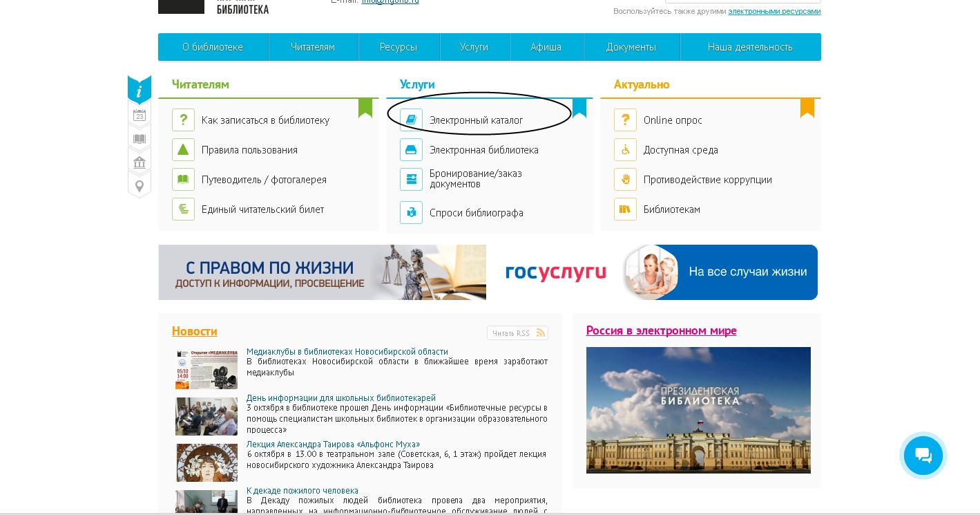This screenshot has height=515, width=980.
Task: Open the Наша деятельность menu item
Action: (x=750, y=47)
